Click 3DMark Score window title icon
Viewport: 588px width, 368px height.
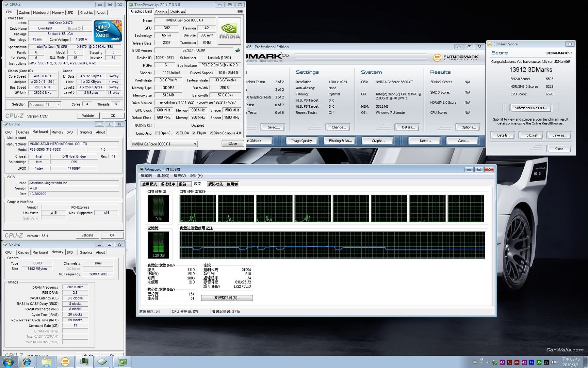pyautogui.click(x=490, y=44)
